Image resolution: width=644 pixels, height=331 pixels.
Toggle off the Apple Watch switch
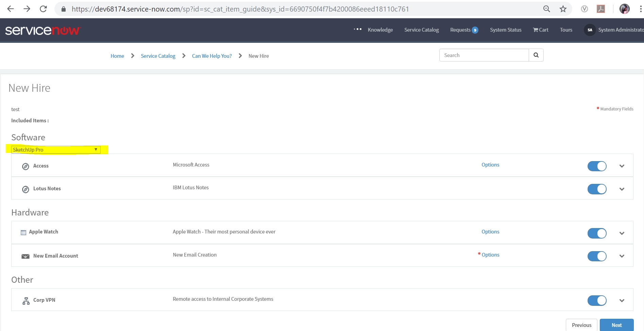coord(597,233)
